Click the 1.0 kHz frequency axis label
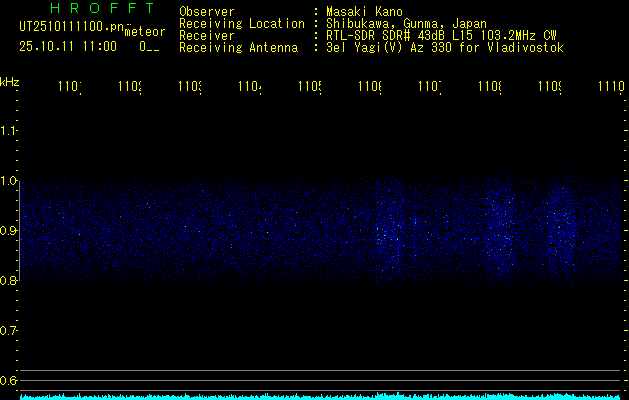This screenshot has height=400, width=629. click(10, 181)
